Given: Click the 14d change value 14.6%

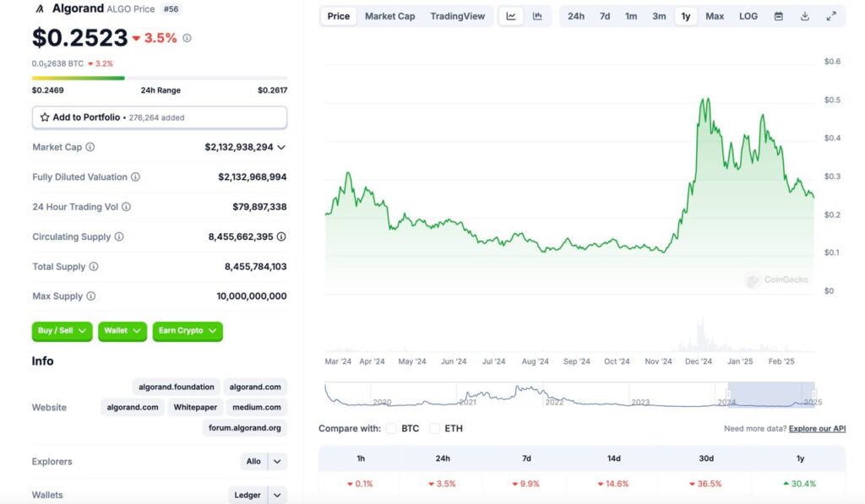Looking at the screenshot, I should 613,484.
